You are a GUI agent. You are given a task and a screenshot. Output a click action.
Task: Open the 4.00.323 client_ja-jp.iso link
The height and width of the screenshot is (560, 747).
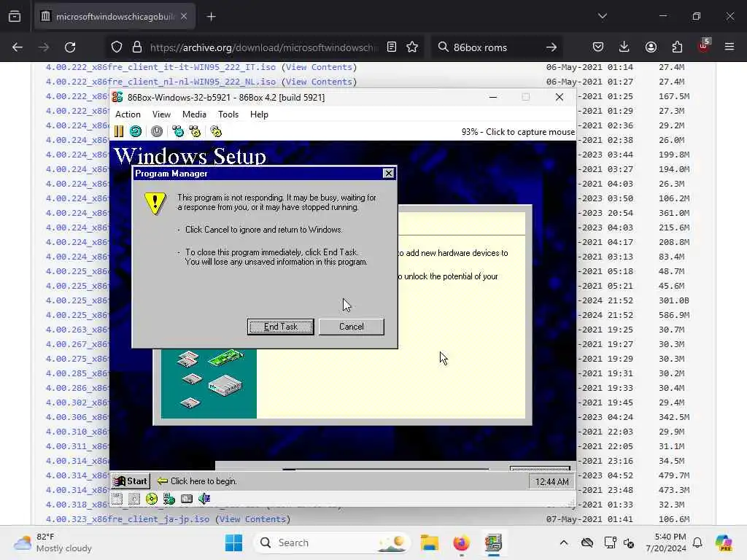click(x=128, y=519)
